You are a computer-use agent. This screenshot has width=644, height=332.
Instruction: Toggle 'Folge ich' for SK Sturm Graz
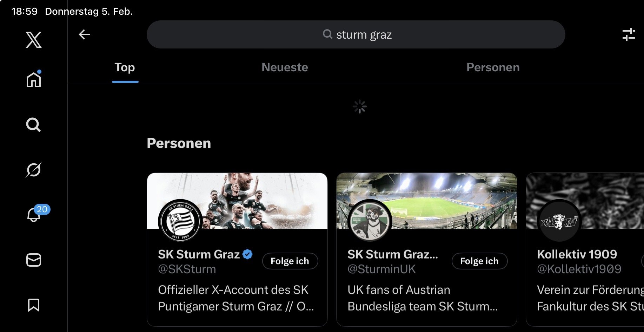pos(290,261)
